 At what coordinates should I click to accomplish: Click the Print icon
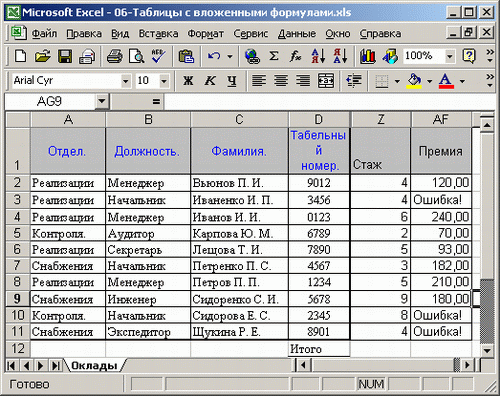(x=114, y=56)
